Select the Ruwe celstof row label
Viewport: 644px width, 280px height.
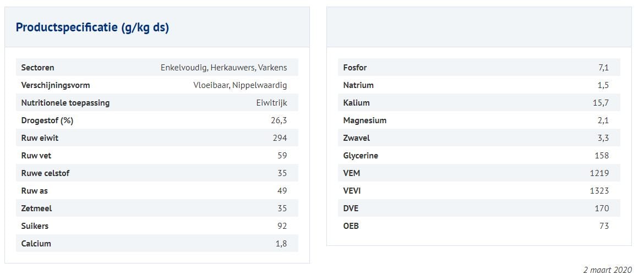(x=45, y=173)
